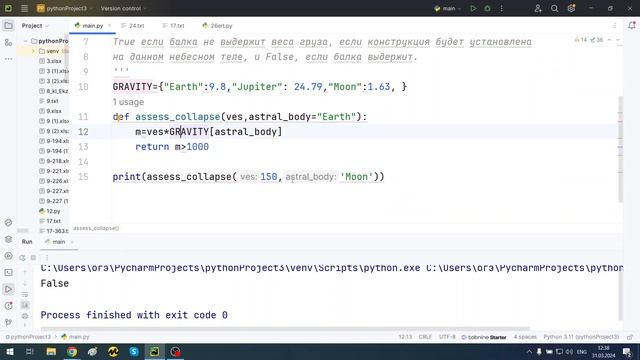Open Skype from the taskbar
Image resolution: width=640 pixels, height=360 pixels.
[134, 351]
